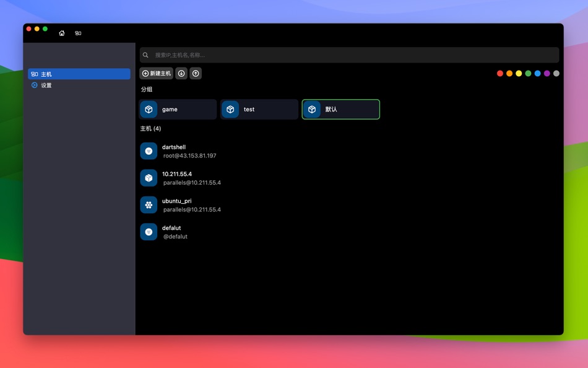Image resolution: width=588 pixels, height=368 pixels.
Task: Click the home icon in the title bar
Action: (x=61, y=33)
